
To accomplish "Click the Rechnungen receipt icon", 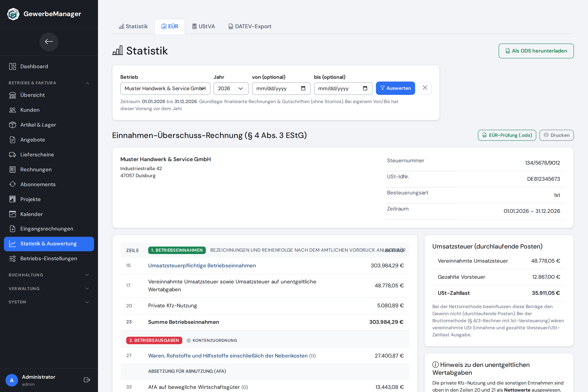I will tap(13, 170).
